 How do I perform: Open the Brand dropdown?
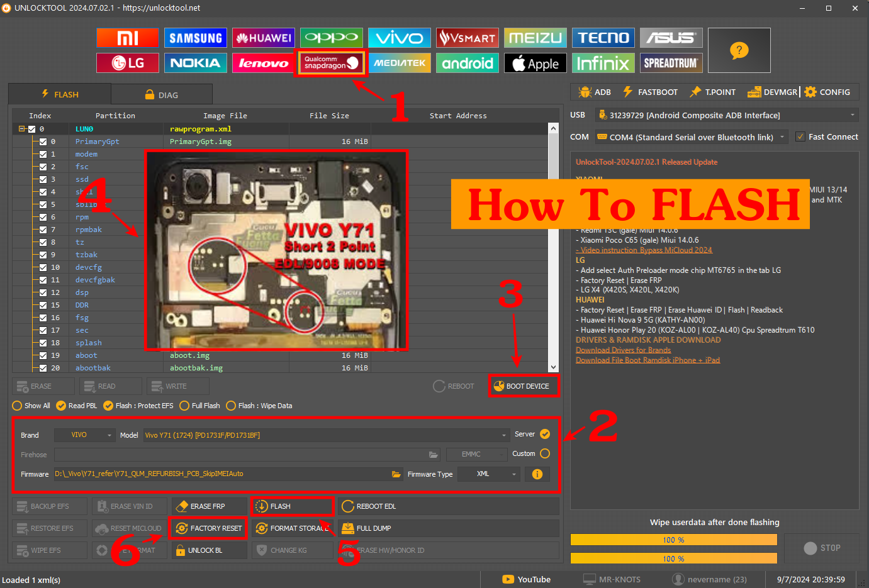point(84,435)
